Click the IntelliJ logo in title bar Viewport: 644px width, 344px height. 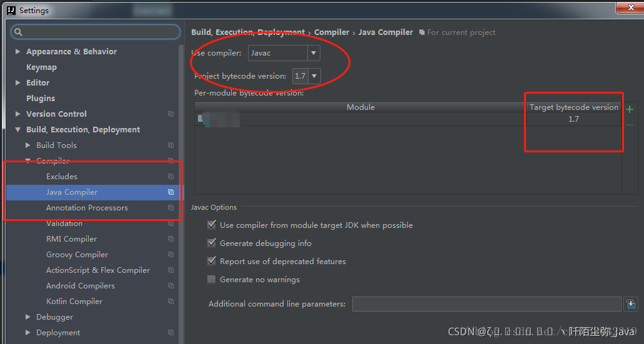pyautogui.click(x=11, y=10)
